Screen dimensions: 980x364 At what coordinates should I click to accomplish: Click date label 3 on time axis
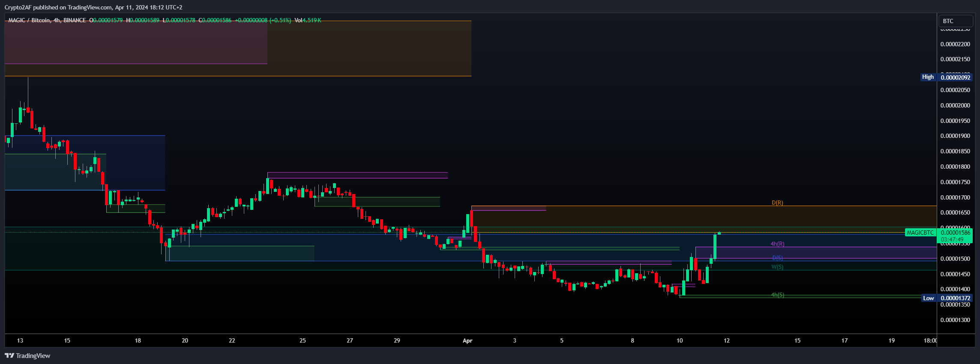pos(515,340)
